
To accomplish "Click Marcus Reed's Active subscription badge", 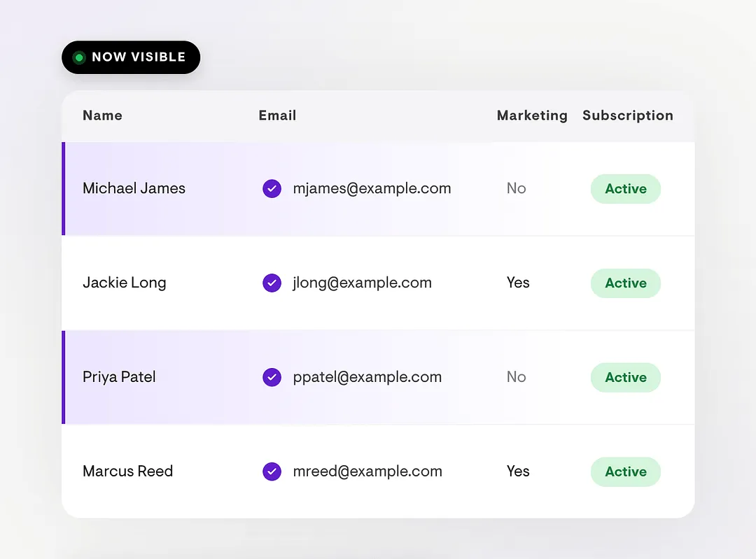I will (x=625, y=472).
